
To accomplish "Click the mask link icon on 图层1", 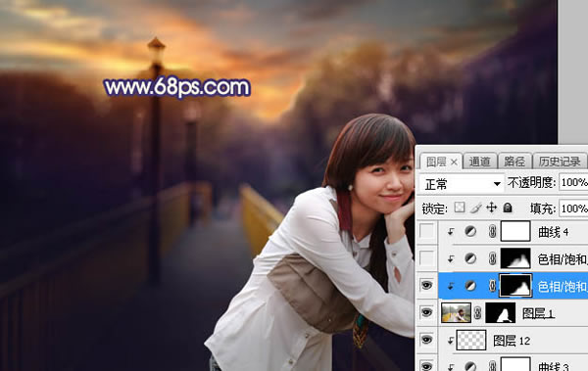I will tap(478, 312).
